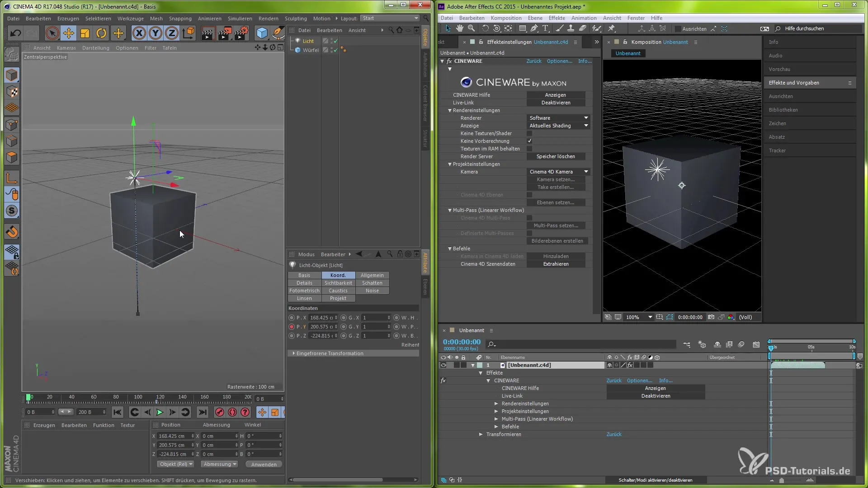Screen dimensions: 868x488
Task: Select the Rotate tool in Cinema 4D toolbar
Action: pyautogui.click(x=102, y=33)
